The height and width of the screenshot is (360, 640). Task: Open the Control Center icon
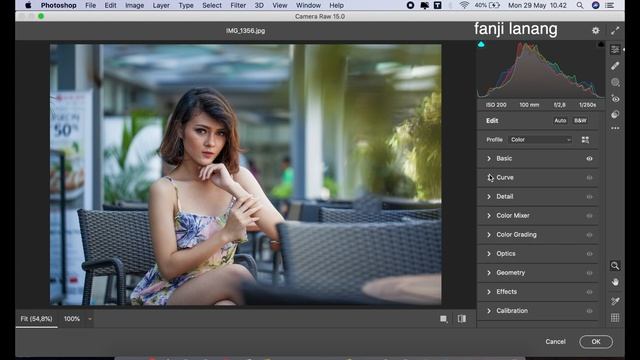click(x=609, y=5)
